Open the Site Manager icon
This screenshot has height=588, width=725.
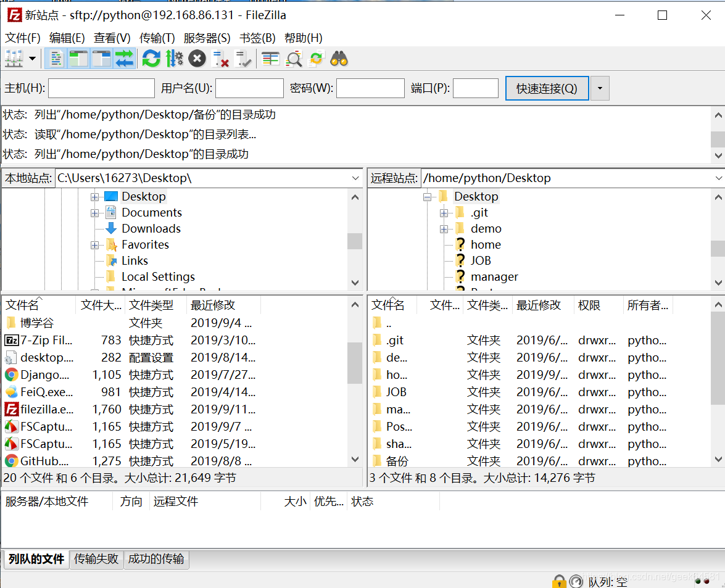pos(14,59)
